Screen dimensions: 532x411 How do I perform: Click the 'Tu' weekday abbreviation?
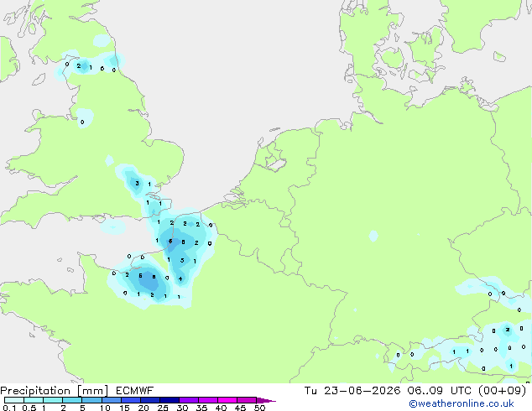310,391
